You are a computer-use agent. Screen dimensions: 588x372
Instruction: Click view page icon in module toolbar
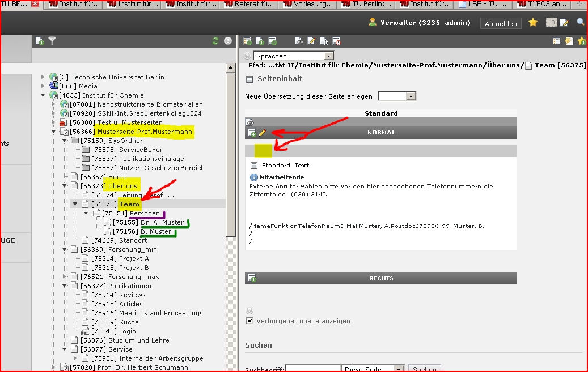tap(299, 41)
